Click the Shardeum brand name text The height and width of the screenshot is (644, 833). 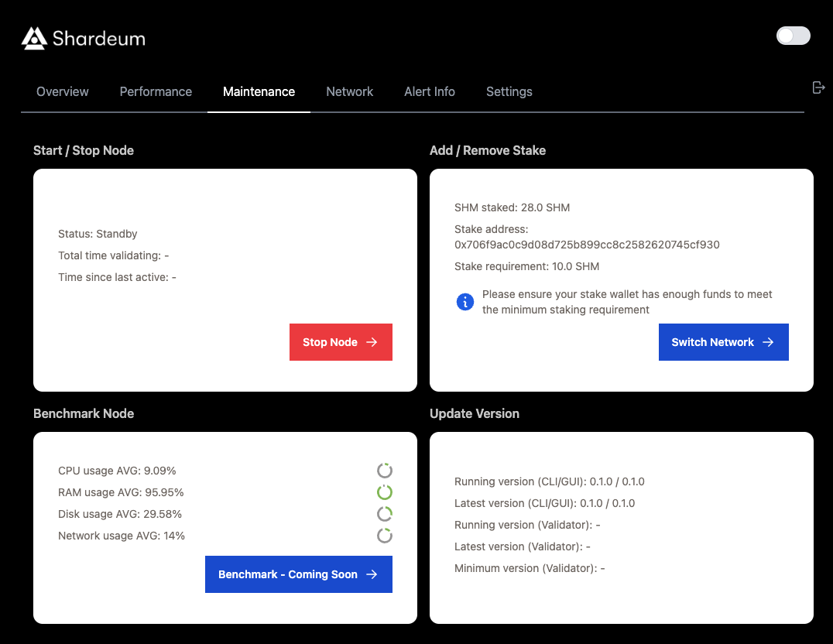(99, 39)
